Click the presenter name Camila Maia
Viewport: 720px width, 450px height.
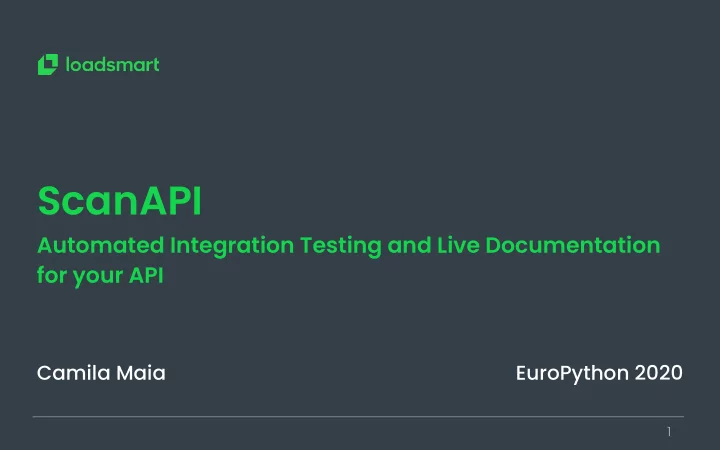101,373
